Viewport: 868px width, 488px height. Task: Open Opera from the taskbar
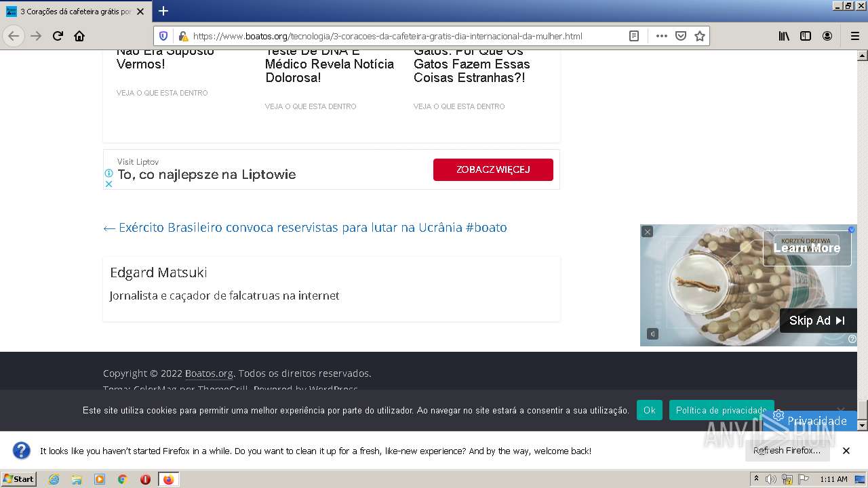point(145,479)
